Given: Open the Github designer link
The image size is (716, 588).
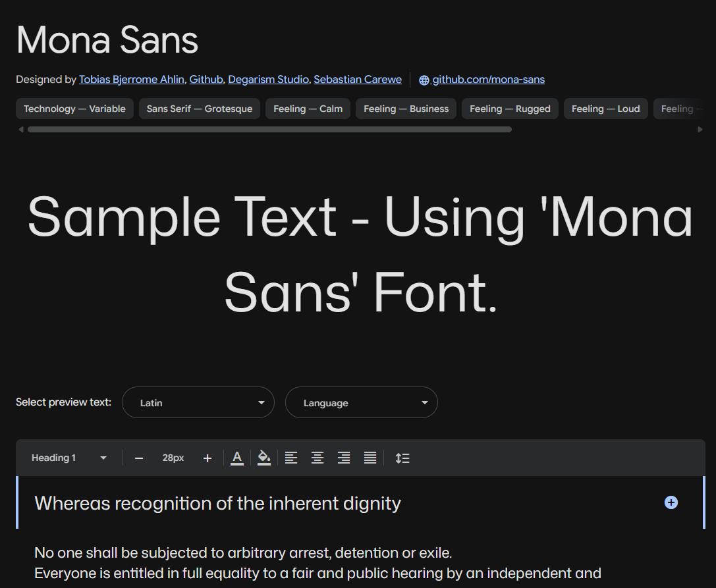Looking at the screenshot, I should [x=206, y=80].
